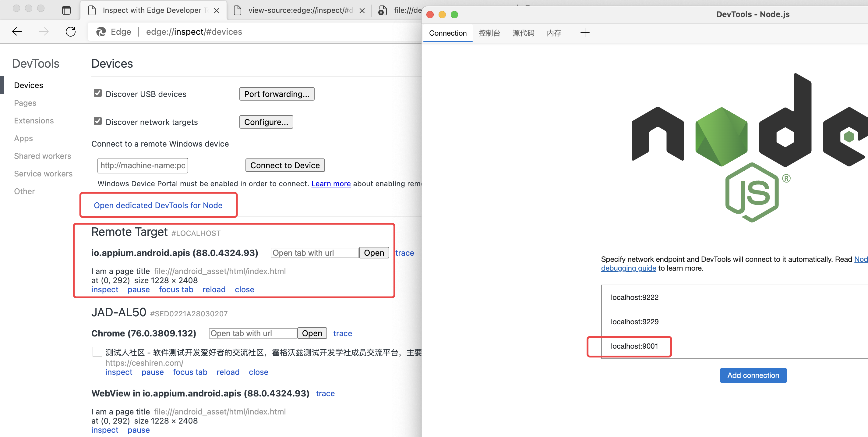Viewport: 868px width, 437px height.
Task: Check the ceshiren.com page checkbox
Action: [97, 352]
